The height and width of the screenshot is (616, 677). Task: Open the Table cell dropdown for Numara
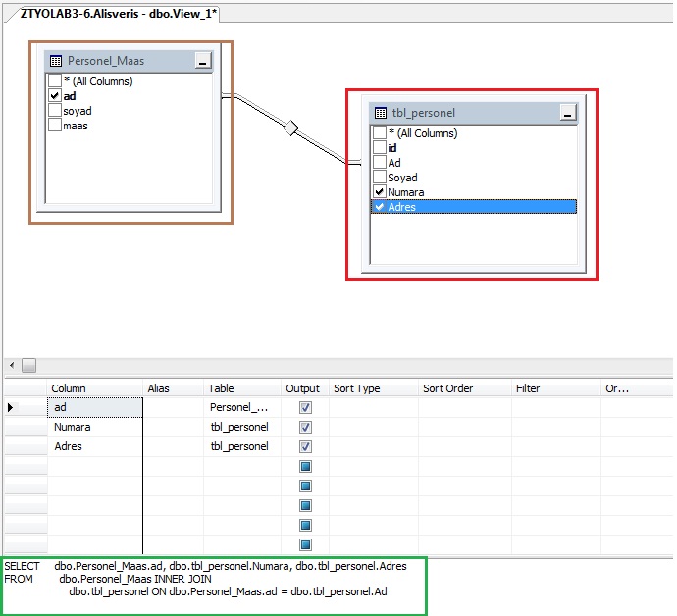pos(242,427)
